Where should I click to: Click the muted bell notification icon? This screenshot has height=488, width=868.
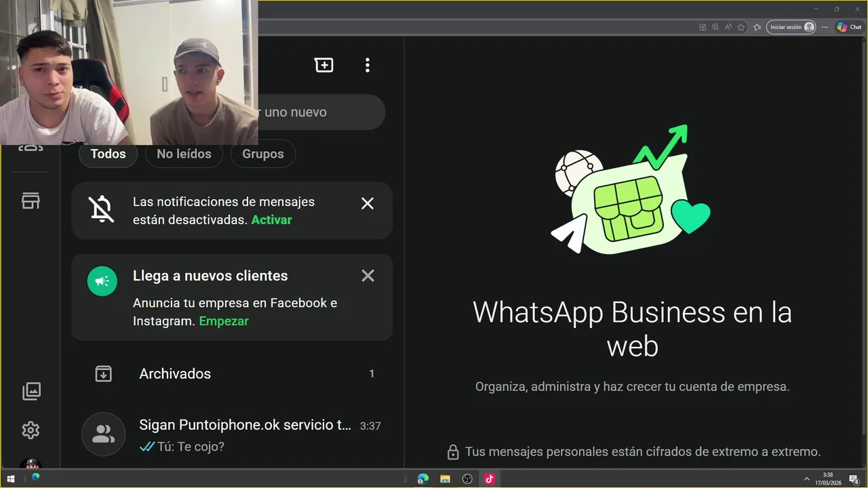pos(102,209)
